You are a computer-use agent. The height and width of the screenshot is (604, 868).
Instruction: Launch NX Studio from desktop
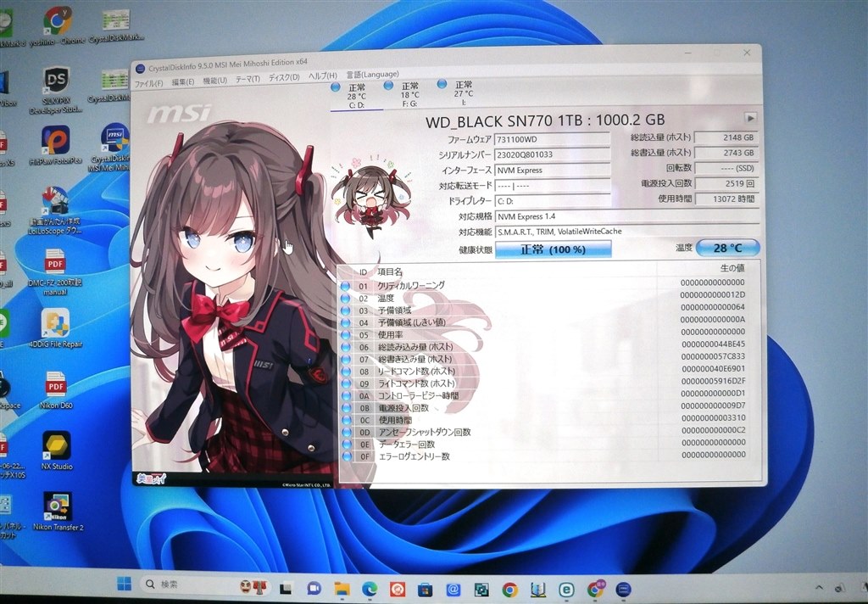[x=57, y=450]
